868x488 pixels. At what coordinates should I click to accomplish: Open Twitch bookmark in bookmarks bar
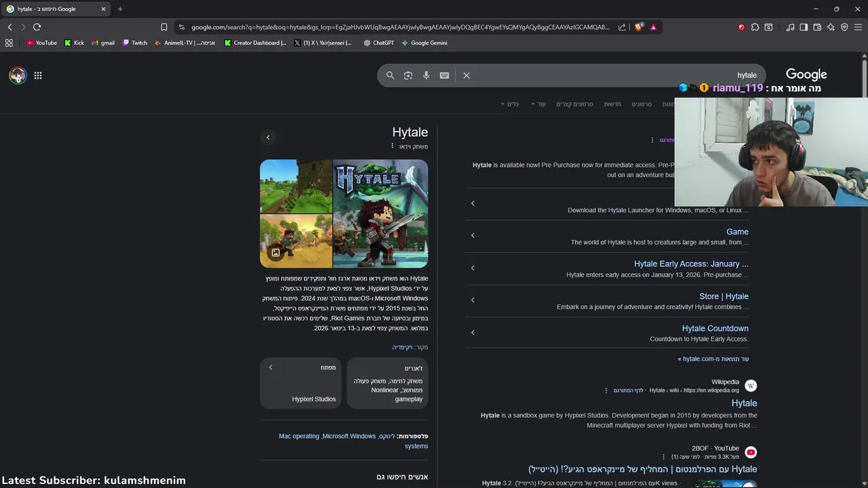coord(135,43)
